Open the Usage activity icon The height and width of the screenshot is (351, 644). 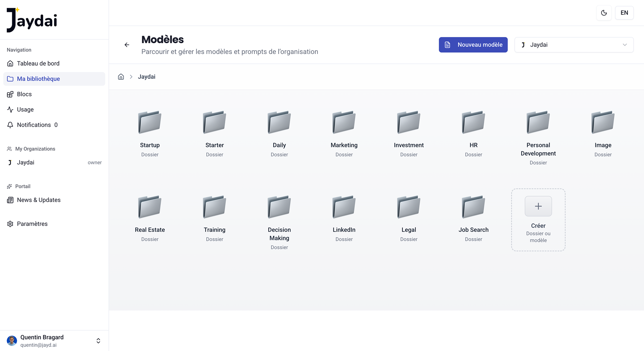tap(10, 109)
